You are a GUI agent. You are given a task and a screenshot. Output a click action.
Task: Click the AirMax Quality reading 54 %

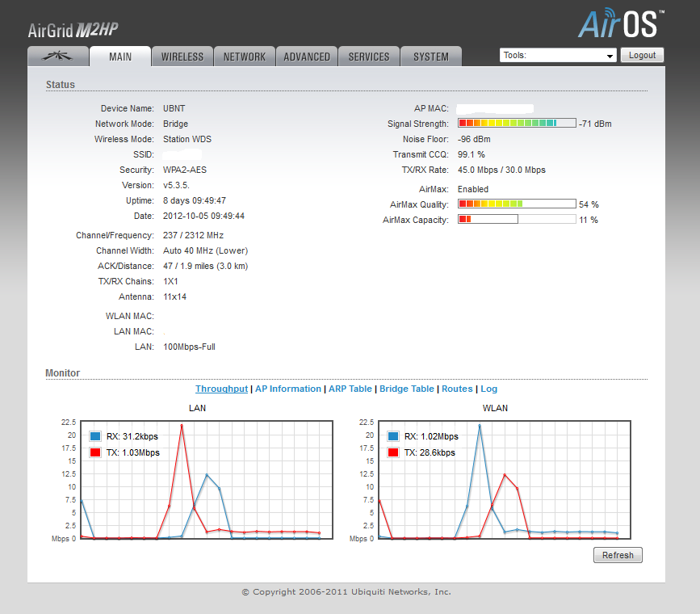(x=589, y=204)
